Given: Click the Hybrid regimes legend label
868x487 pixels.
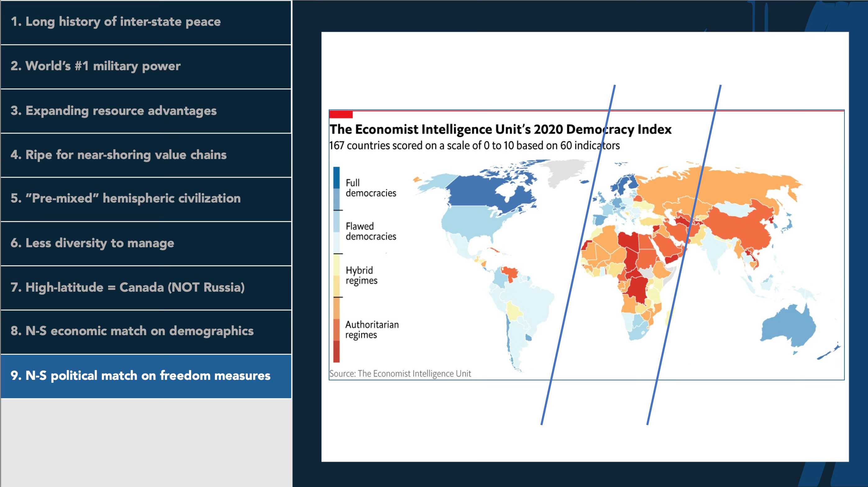Looking at the screenshot, I should [361, 275].
